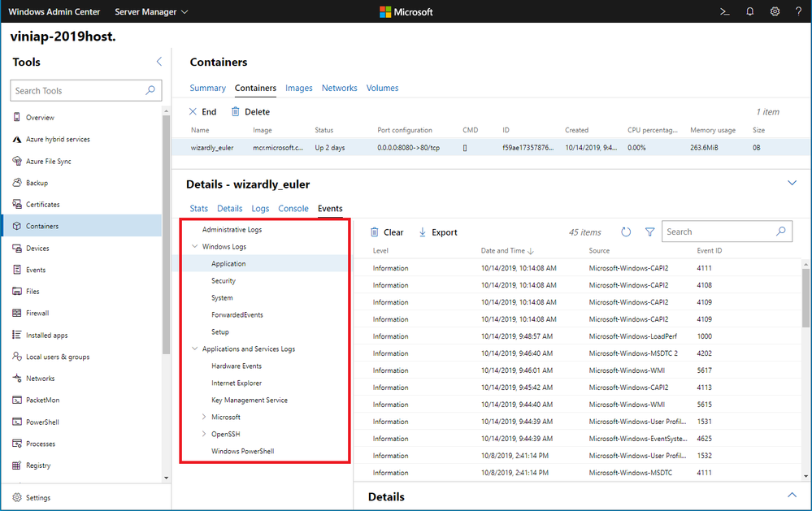Select Hardware Events log

point(237,366)
